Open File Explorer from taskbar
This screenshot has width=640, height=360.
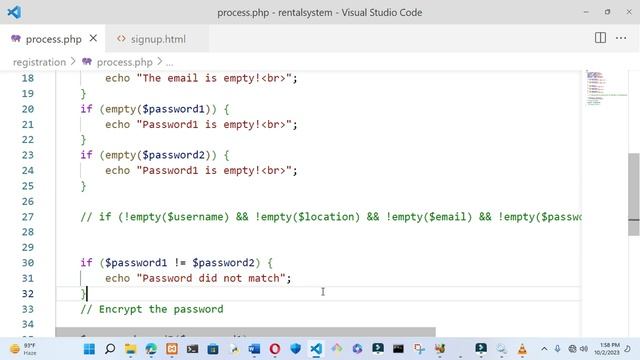click(x=131, y=349)
